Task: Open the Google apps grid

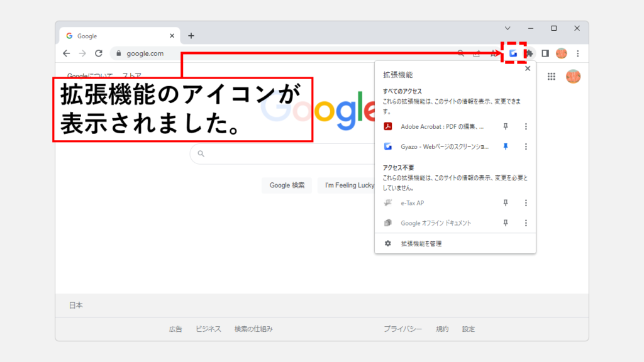Action: (552, 77)
